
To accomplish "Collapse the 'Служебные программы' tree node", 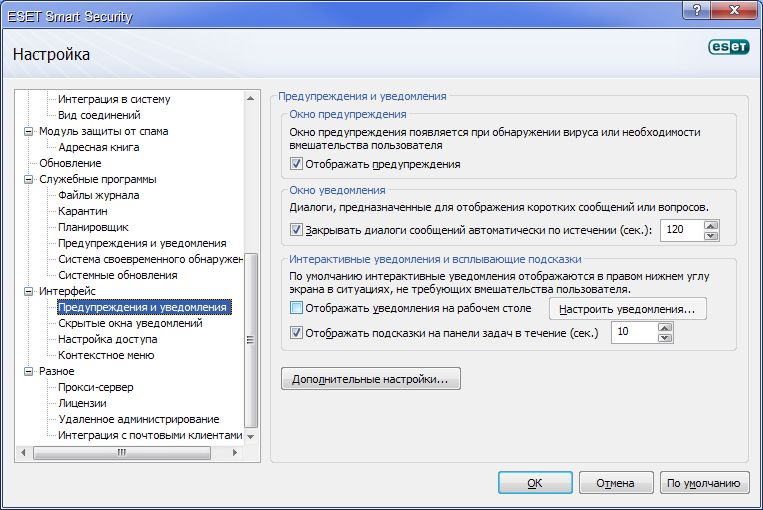I will coord(29,180).
